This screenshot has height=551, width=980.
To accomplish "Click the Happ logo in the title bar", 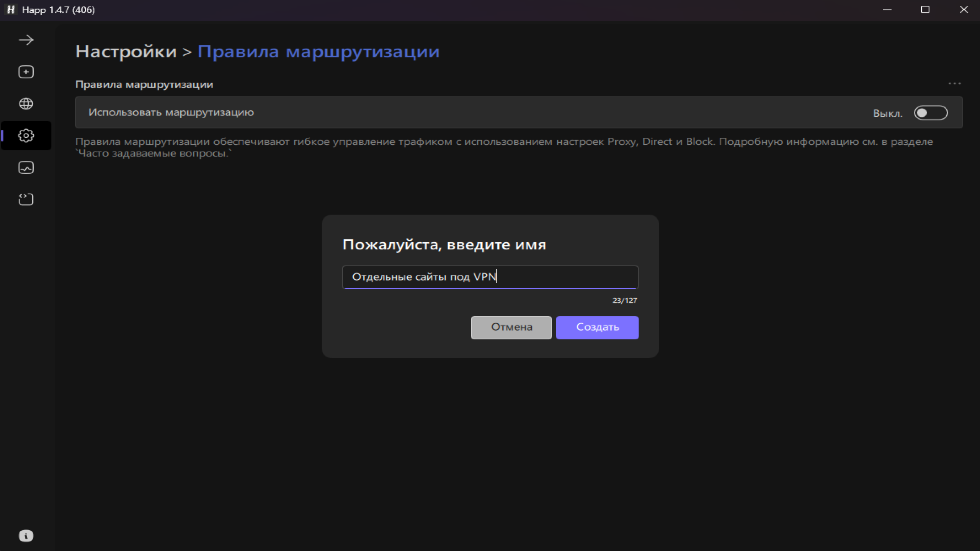I will tap(10, 10).
